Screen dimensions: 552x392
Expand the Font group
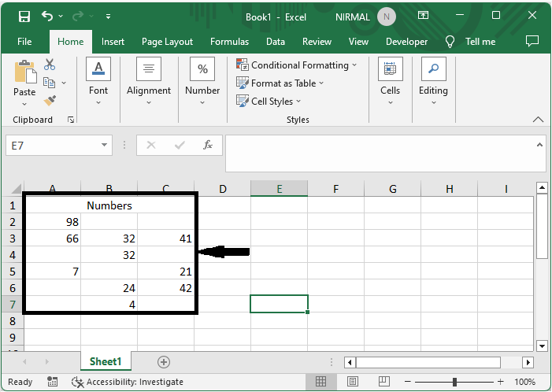coord(98,82)
